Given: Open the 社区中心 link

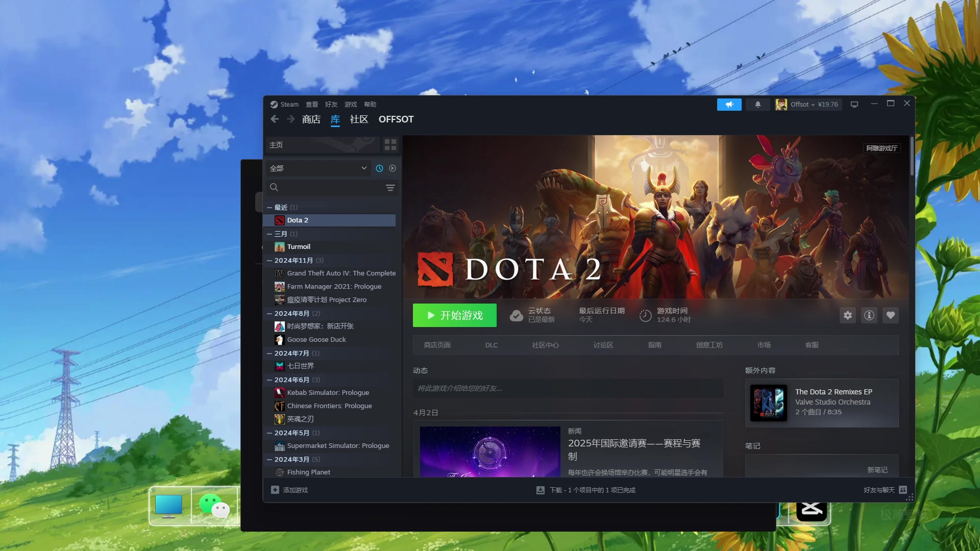Looking at the screenshot, I should click(546, 345).
